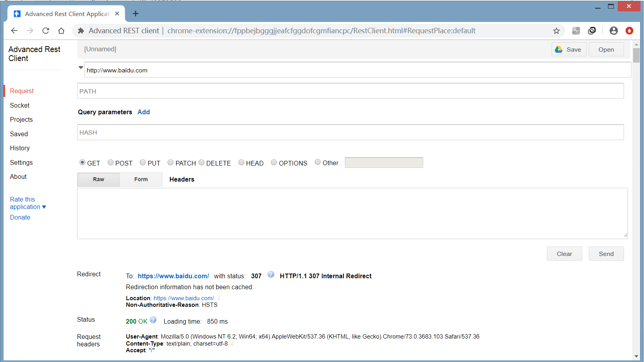The image size is (644, 362).
Task: Maximize the browser window
Action: pyautogui.click(x=611, y=7)
